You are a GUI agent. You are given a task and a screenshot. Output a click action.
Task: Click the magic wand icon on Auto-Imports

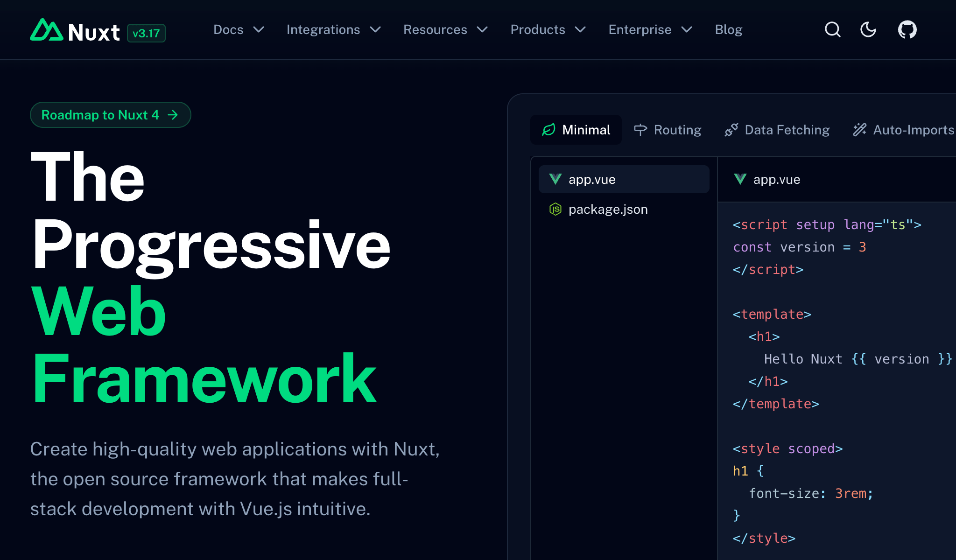coord(860,130)
